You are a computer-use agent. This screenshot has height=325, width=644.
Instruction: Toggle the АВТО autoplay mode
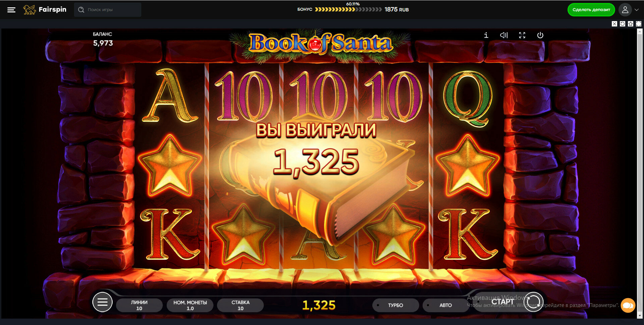click(x=445, y=305)
